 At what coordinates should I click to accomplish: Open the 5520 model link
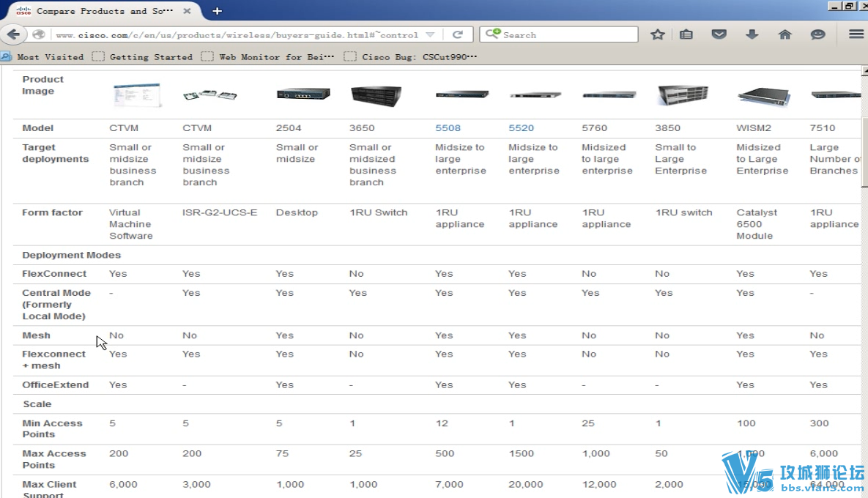(521, 128)
